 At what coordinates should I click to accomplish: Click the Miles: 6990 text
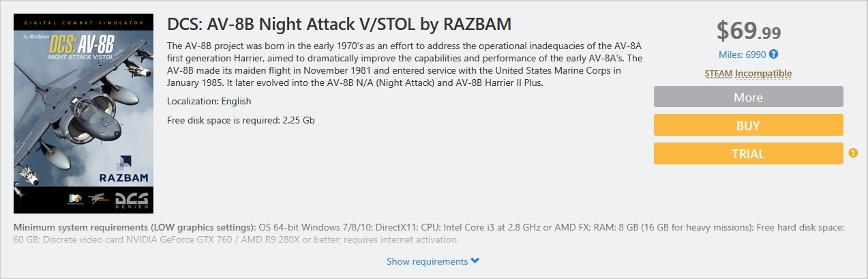[743, 55]
